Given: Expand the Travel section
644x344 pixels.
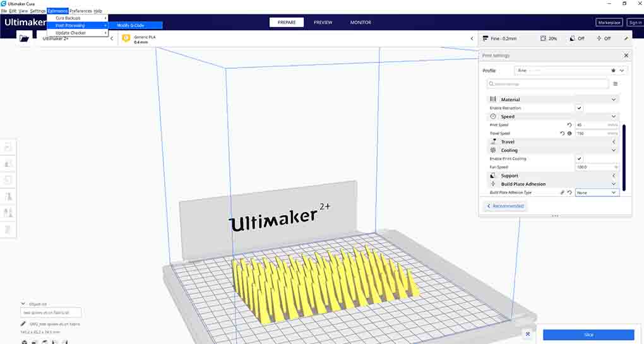Looking at the screenshot, I should point(614,142).
